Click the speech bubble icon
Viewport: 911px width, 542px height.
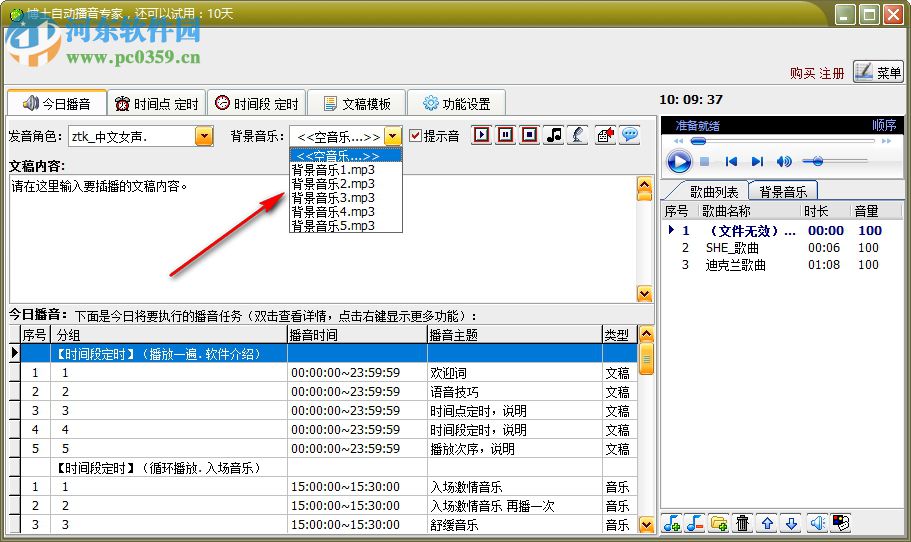click(x=629, y=135)
